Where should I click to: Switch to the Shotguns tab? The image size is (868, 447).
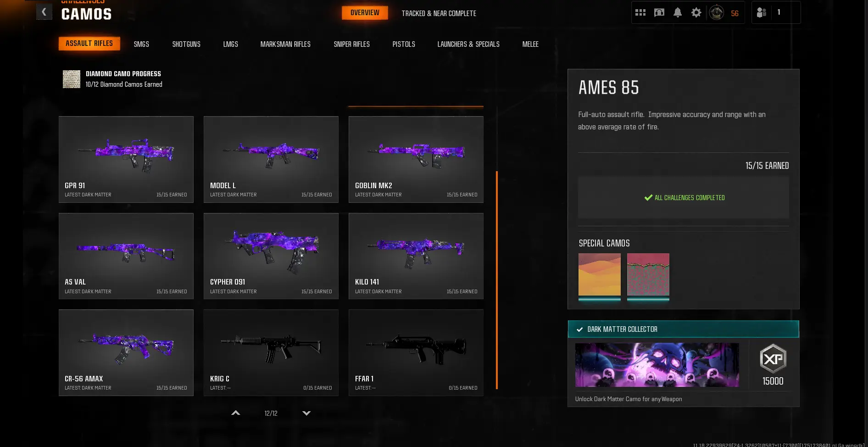[x=186, y=45]
